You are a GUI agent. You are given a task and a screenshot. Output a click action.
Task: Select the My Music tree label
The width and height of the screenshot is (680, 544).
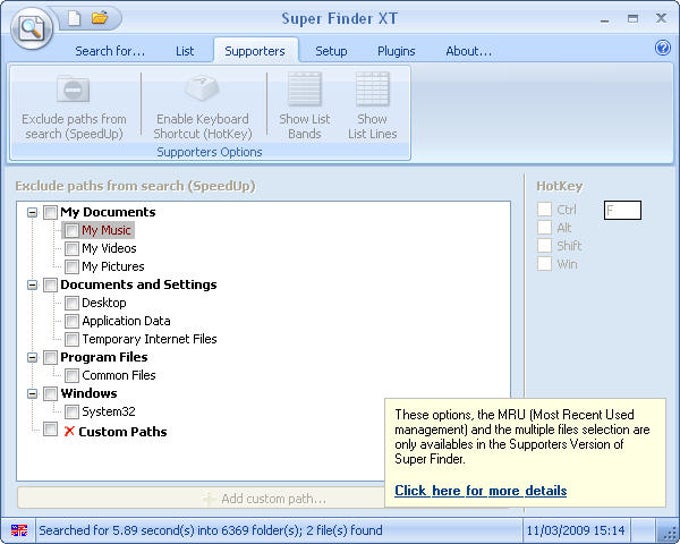(106, 230)
